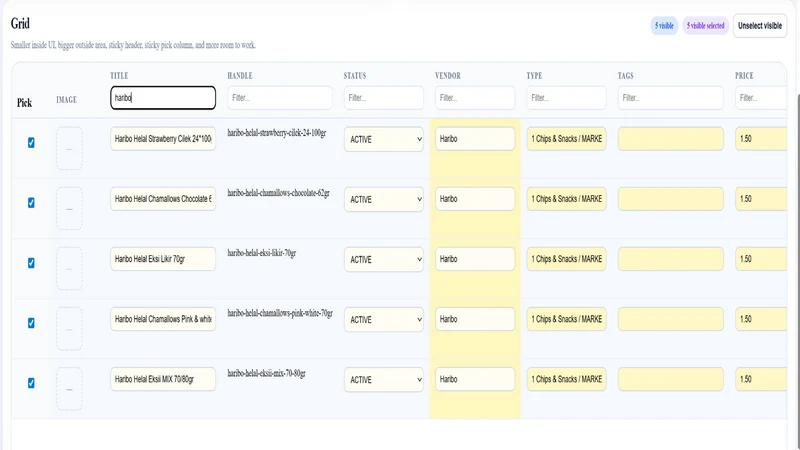
Task: Click handle text haribo-helal-eksi-likir-70gr
Action: tap(262, 254)
